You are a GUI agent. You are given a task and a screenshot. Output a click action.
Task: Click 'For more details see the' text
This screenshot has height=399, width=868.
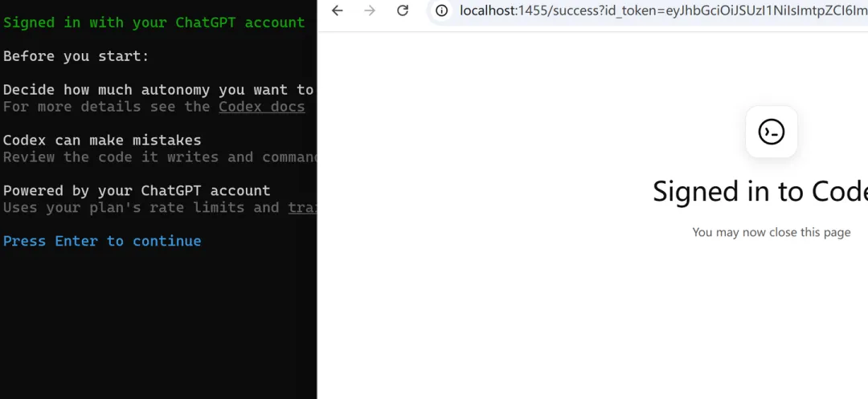coord(107,107)
